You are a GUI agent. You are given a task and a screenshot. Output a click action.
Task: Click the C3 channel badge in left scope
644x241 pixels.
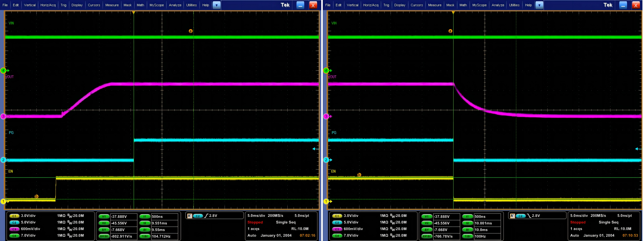click(x=14, y=229)
